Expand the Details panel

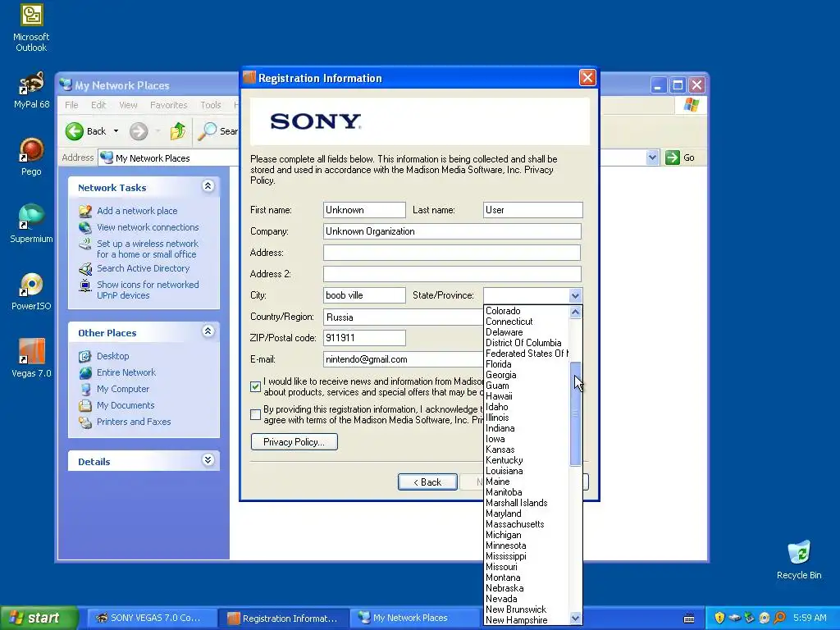[x=208, y=460]
